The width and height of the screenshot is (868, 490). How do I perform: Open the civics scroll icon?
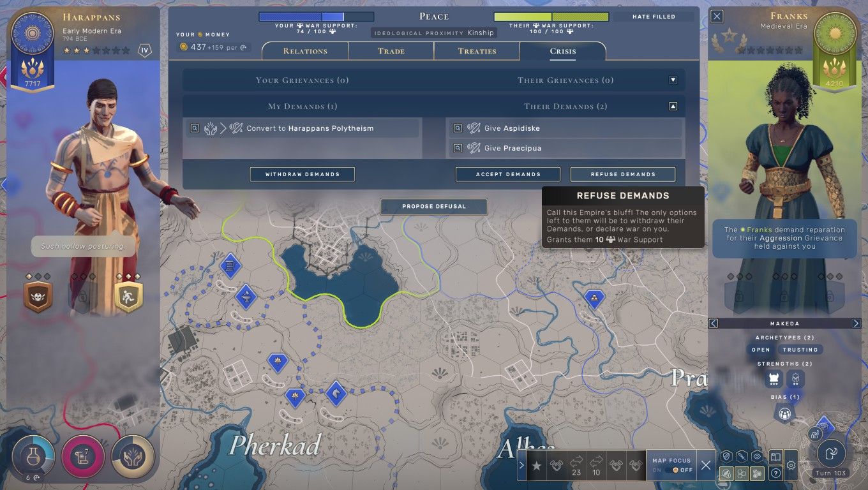[x=83, y=456]
